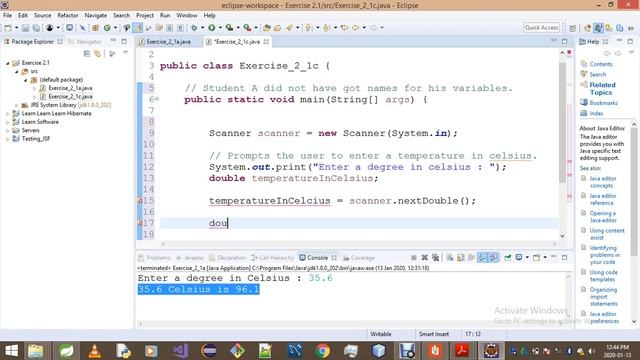
Task: Click the Back navigation arrow in the toolbar
Action: tap(356, 28)
